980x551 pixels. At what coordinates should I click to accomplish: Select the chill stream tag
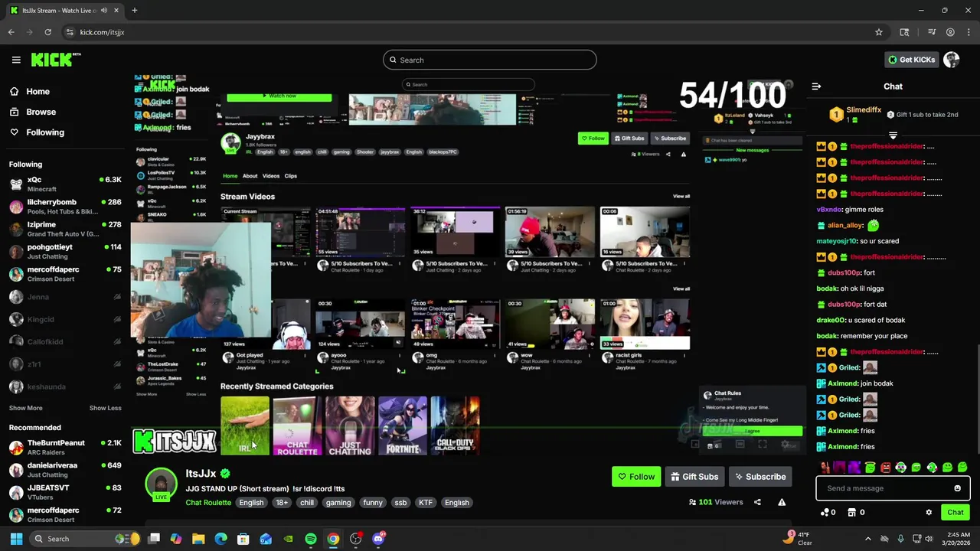pyautogui.click(x=307, y=503)
